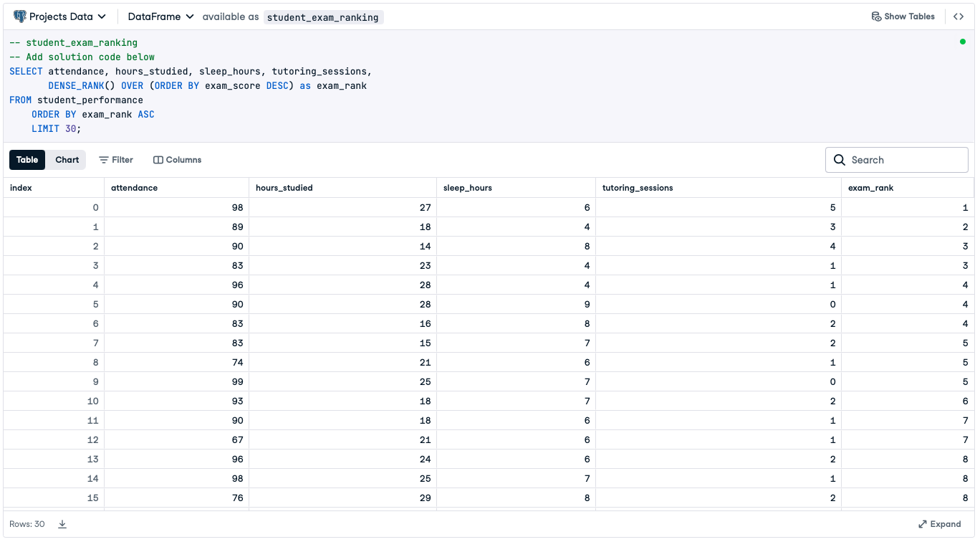This screenshot has width=980, height=542.
Task: Click the Expand button
Action: (940, 524)
